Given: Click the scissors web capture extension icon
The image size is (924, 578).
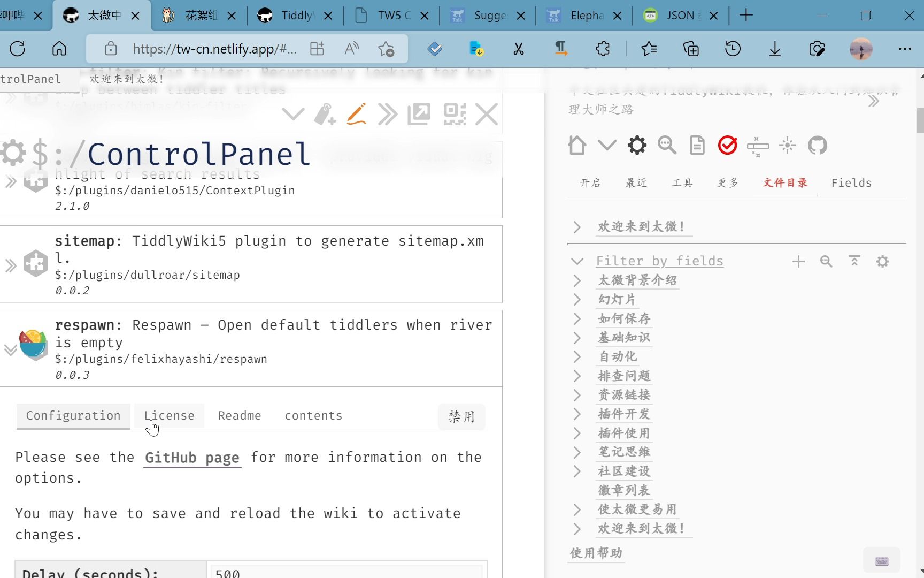Looking at the screenshot, I should click(518, 49).
